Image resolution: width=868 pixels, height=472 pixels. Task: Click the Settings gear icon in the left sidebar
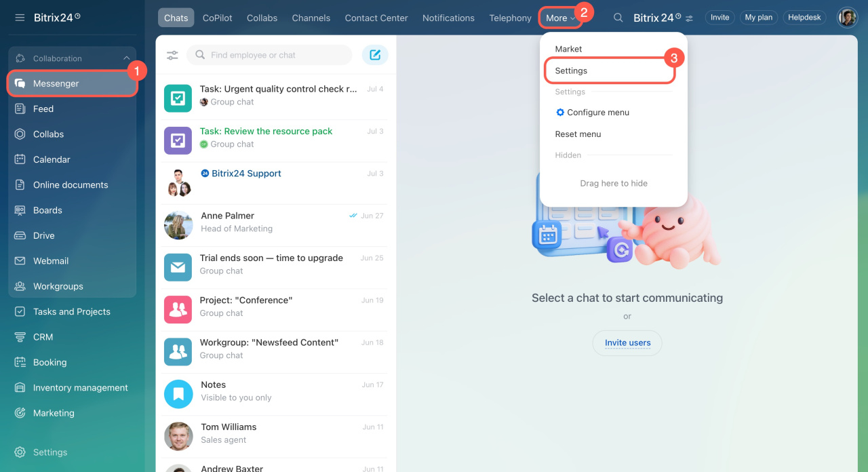click(20, 452)
